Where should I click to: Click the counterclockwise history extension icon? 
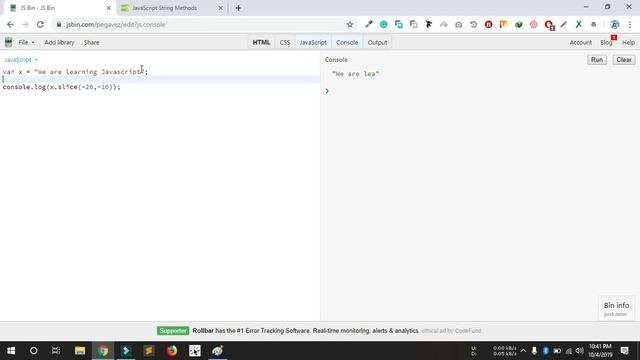(x=473, y=24)
